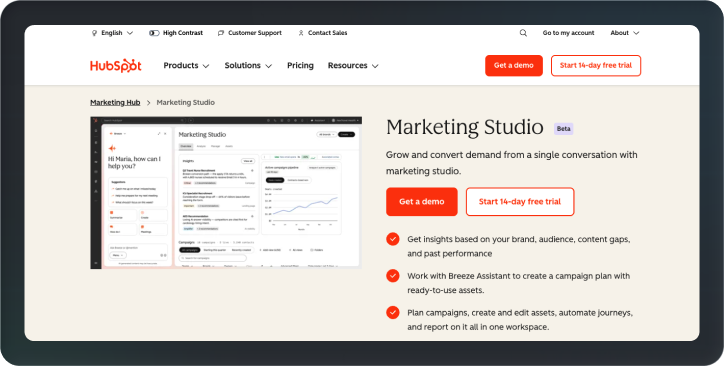Click the Beta badge

pos(563,129)
